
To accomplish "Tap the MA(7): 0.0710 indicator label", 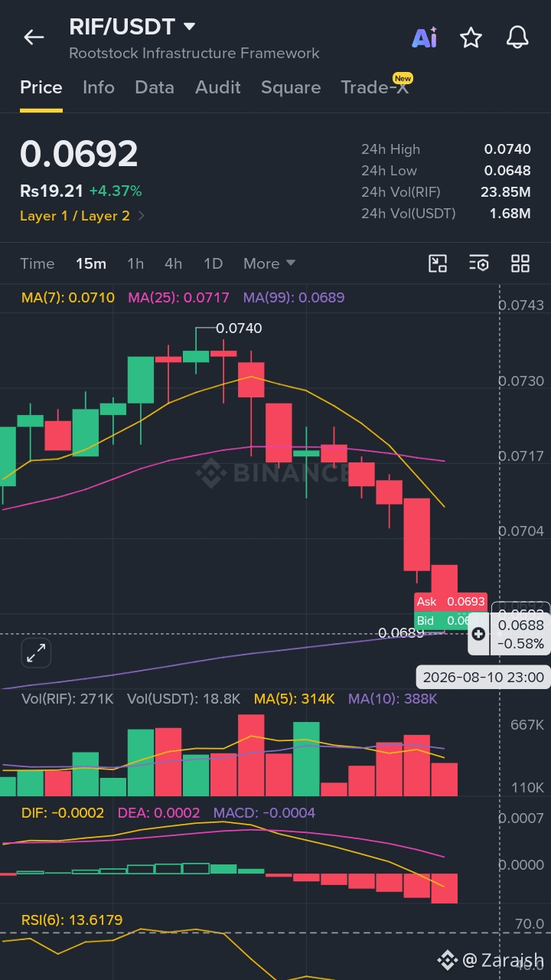I will tap(68, 297).
